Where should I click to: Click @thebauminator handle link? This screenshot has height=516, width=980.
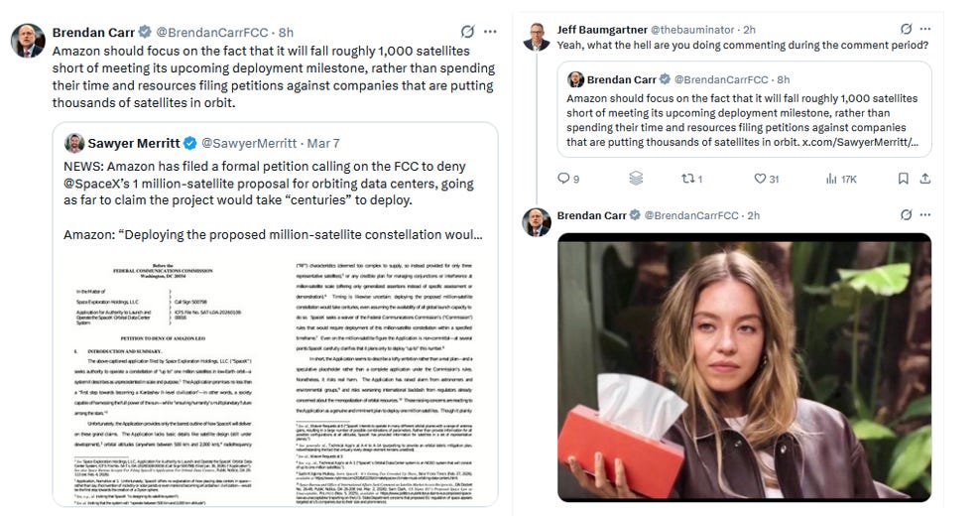click(692, 30)
